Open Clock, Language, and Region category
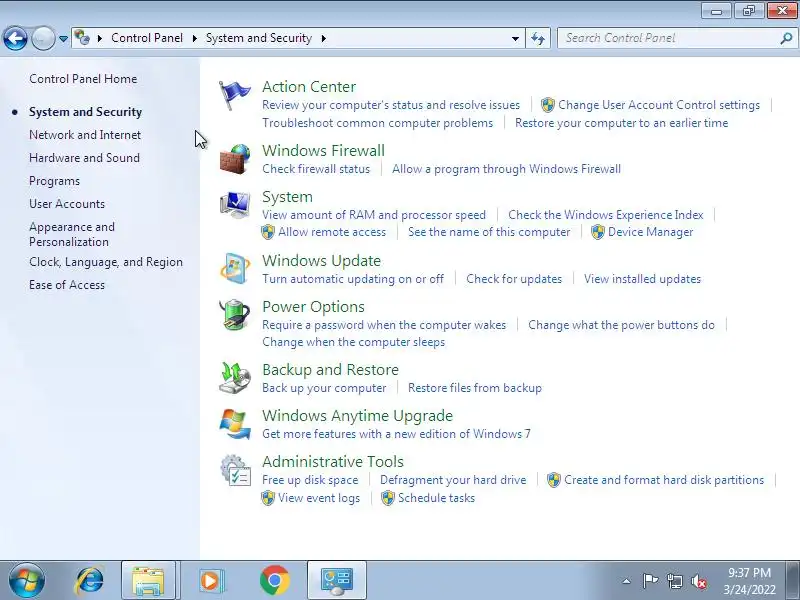800x600 pixels. click(x=106, y=262)
